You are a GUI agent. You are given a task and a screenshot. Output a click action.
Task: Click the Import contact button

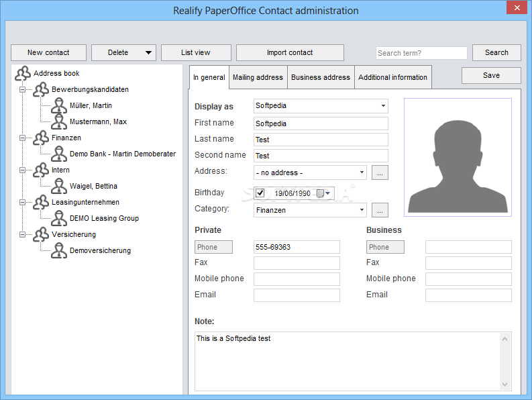[x=290, y=52]
